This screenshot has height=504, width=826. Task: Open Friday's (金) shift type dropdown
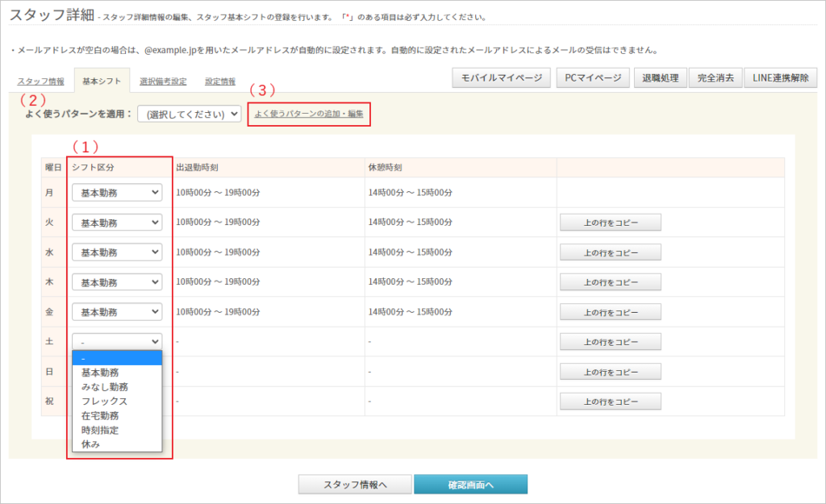[117, 312]
